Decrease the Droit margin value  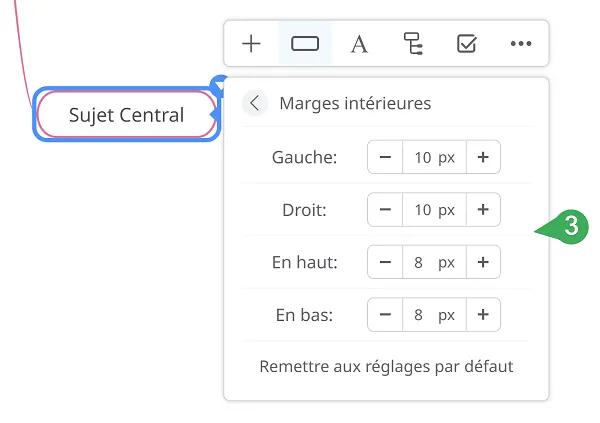tap(385, 209)
